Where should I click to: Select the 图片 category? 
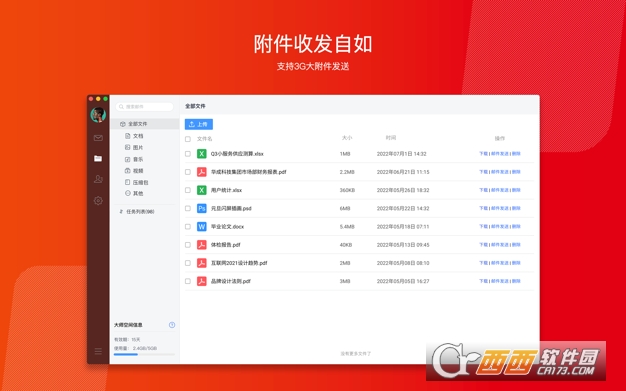pyautogui.click(x=134, y=147)
